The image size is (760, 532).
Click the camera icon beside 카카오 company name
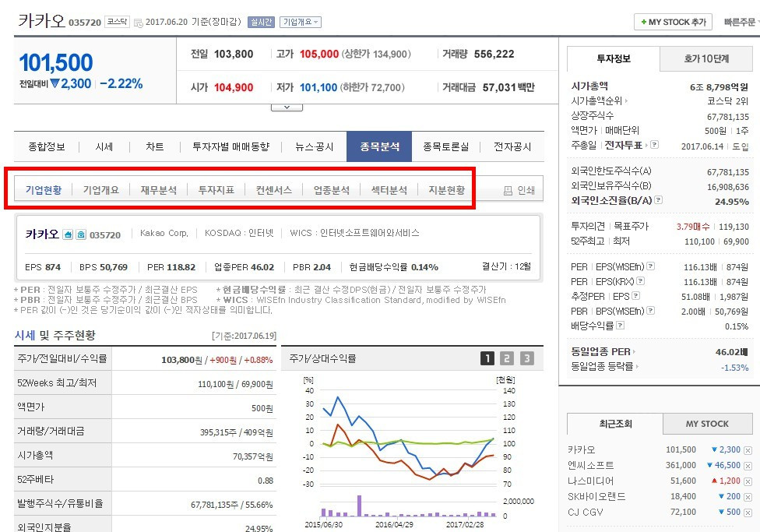click(x=81, y=234)
